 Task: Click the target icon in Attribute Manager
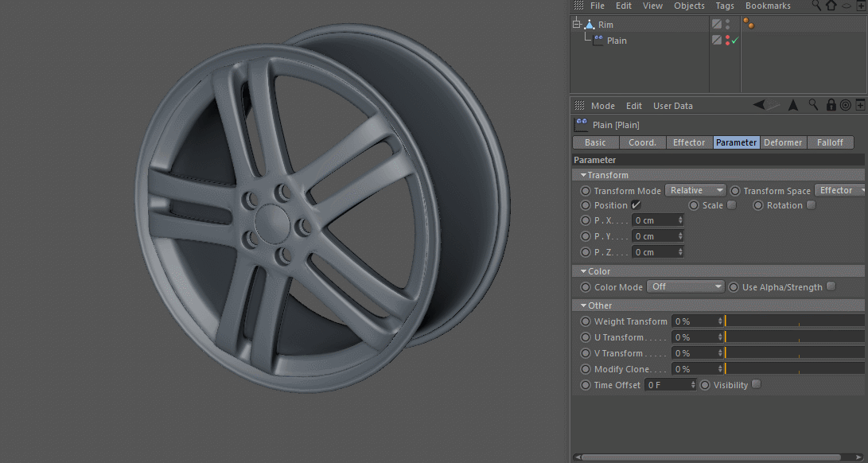846,105
